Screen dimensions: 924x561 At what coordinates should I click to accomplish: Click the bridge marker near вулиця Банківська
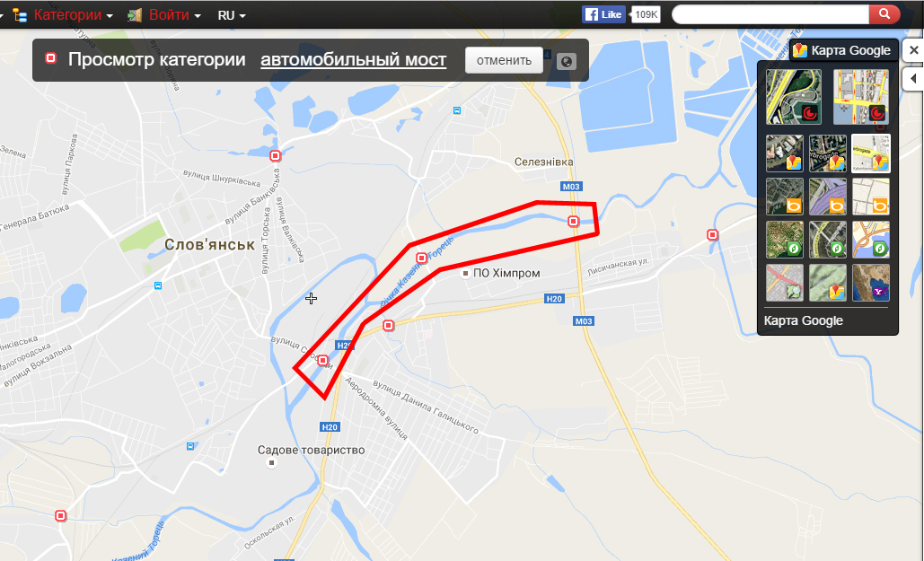pos(275,155)
